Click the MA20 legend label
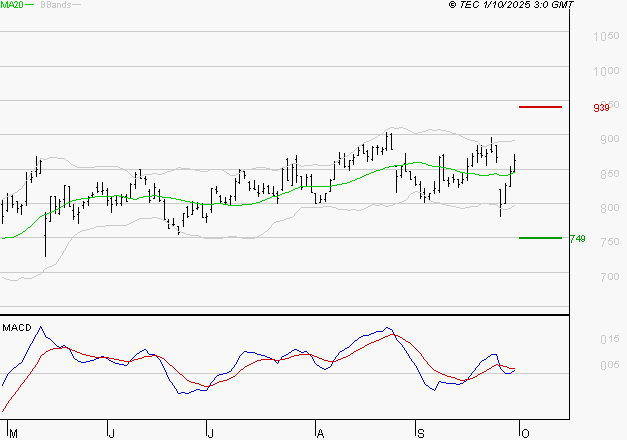This screenshot has height=440, width=627. click(12, 4)
